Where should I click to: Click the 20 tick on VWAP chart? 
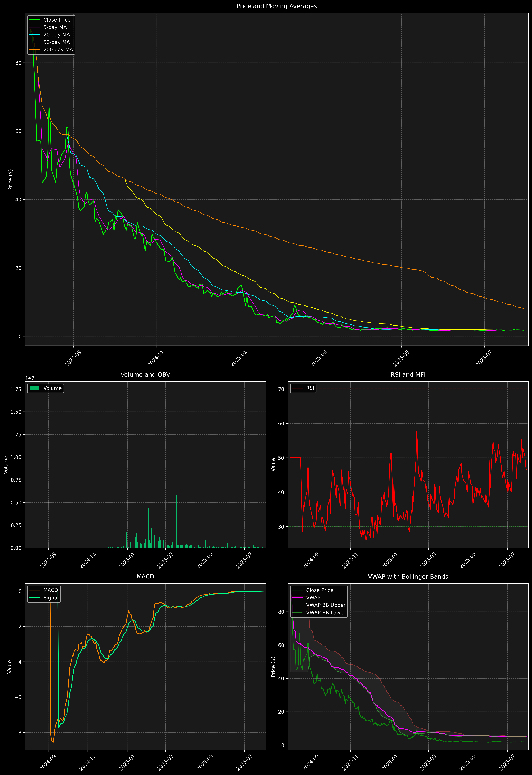(x=281, y=712)
